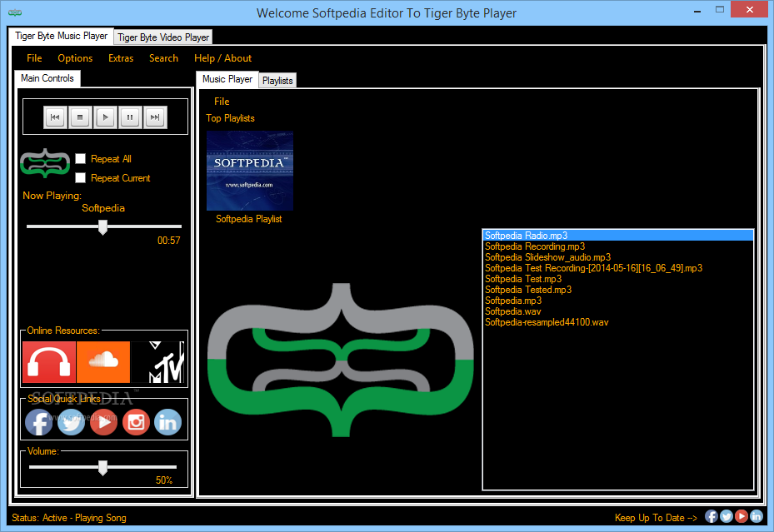Click the Softpedia Playlist label

[249, 219]
